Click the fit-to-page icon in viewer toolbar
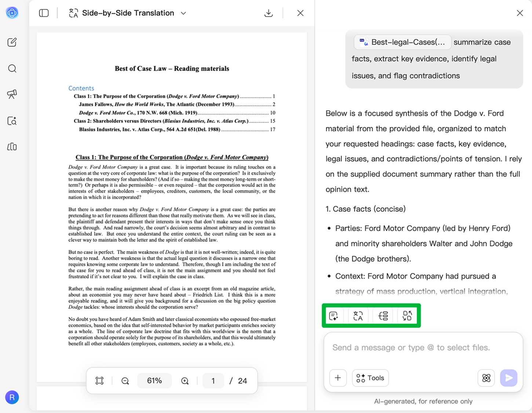Viewport: 532px width, 413px height. (99, 381)
